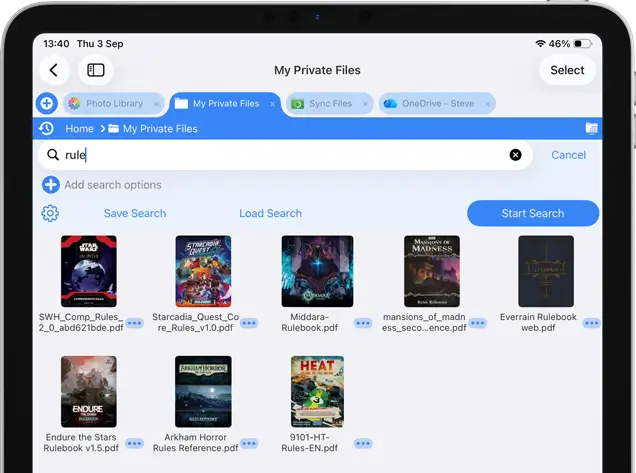
Task: Close the Sync Files tab
Action: point(365,104)
